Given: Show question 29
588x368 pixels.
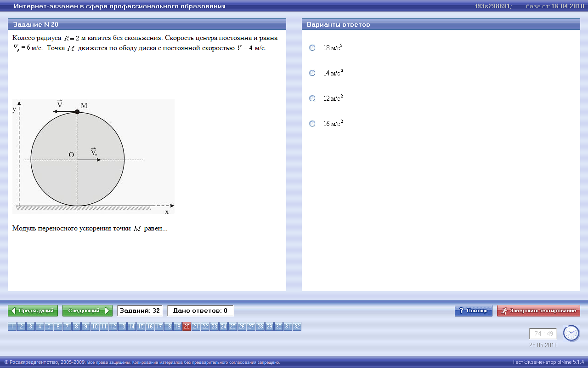Looking at the screenshot, I should pyautogui.click(x=270, y=327).
